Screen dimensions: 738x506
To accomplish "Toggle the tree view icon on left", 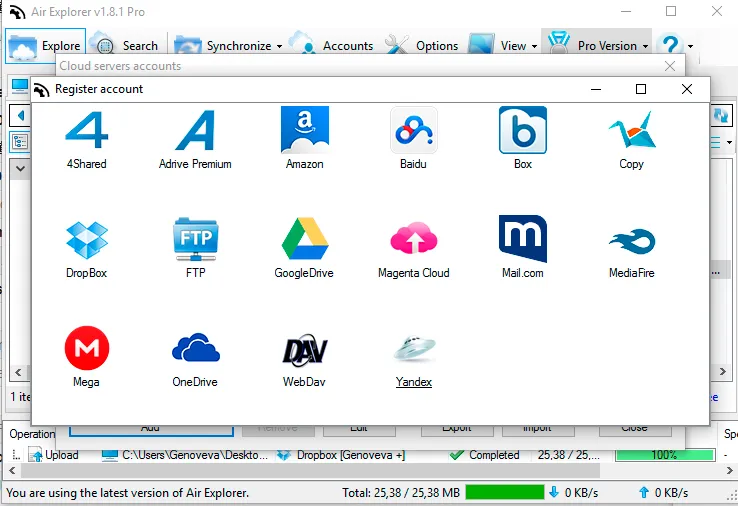I will pyautogui.click(x=20, y=142).
